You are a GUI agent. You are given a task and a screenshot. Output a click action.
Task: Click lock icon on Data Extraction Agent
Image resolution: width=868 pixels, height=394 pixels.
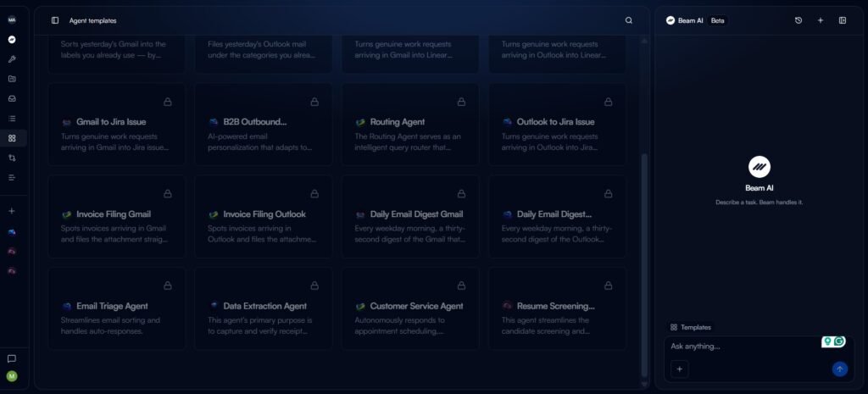314,286
